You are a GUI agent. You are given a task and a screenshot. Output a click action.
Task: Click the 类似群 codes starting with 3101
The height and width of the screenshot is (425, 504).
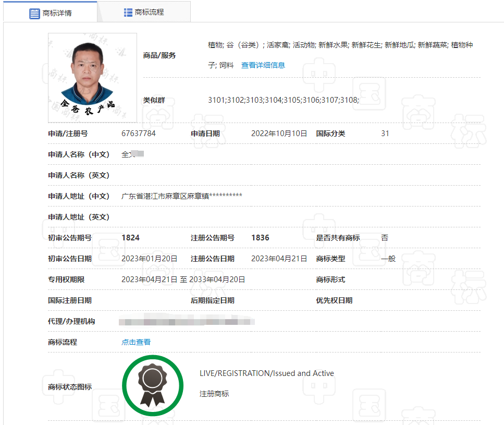tap(283, 100)
